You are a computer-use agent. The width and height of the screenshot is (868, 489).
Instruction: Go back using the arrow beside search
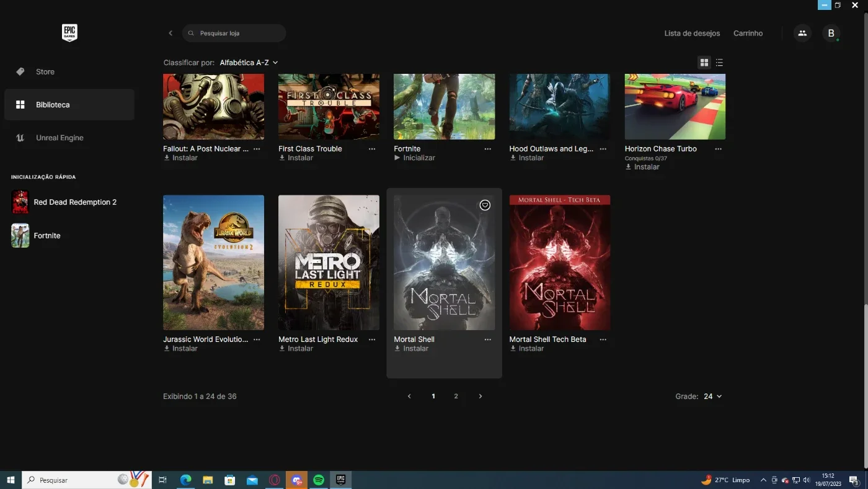170,33
